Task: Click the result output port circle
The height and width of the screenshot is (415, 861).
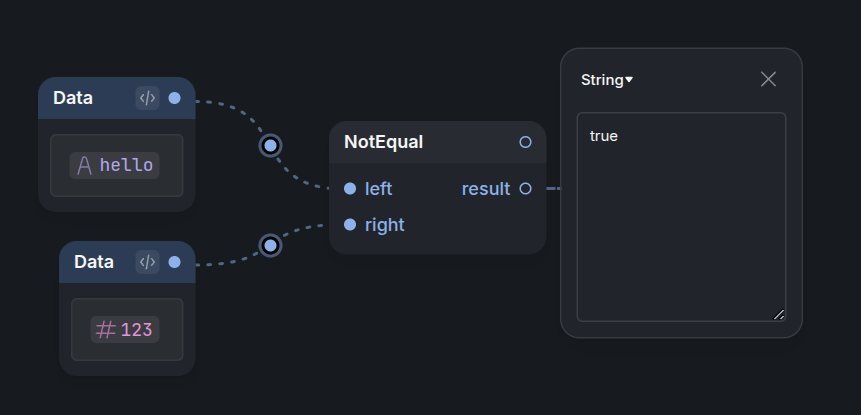Action: tap(525, 188)
